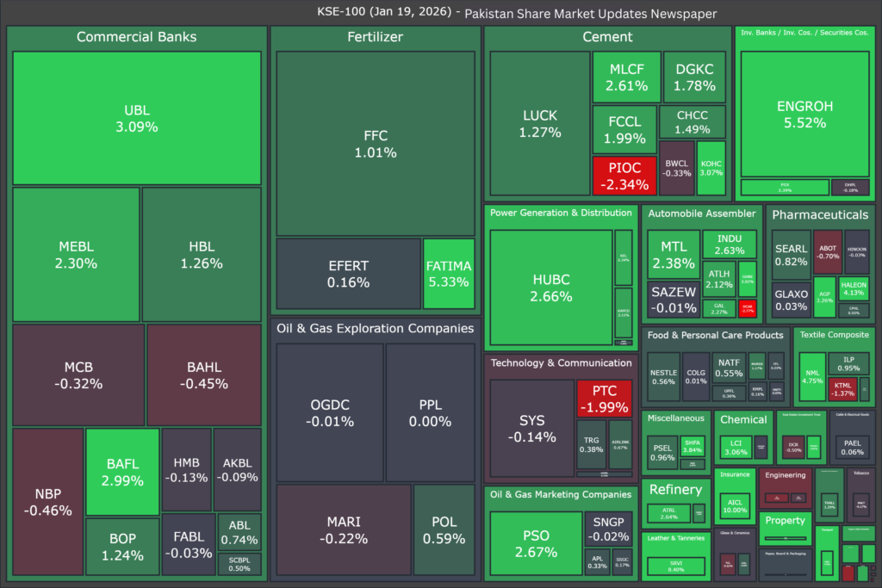This screenshot has height=588, width=882.
Task: Click the red PTC -1.99% tile
Action: pyautogui.click(x=604, y=399)
